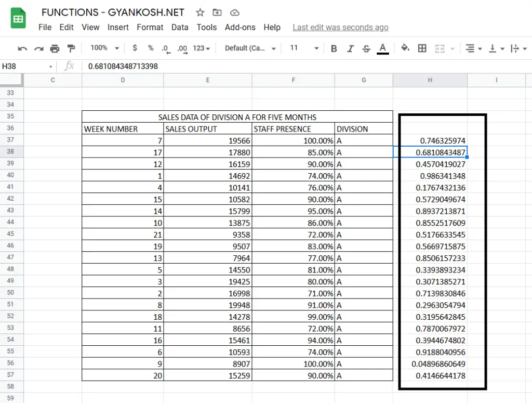Screen dimensions: 532x403
Task: Select the cell with value 0.4146644178
Action: tap(430, 375)
